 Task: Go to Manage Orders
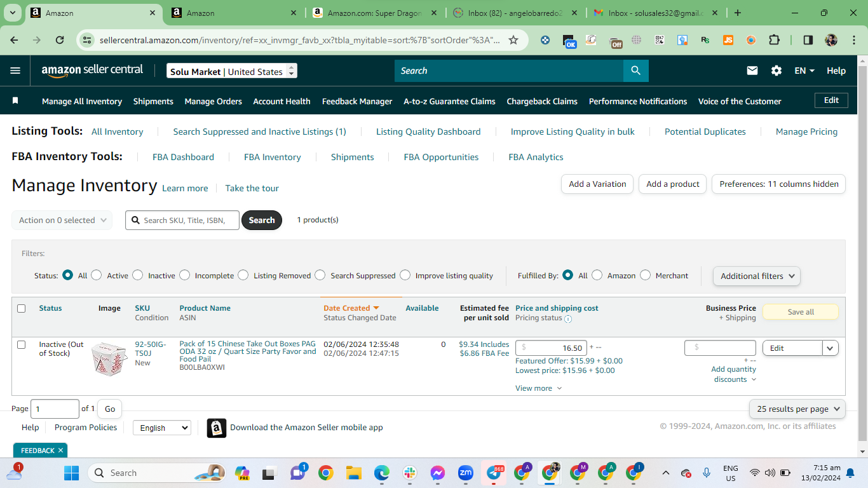pos(214,101)
